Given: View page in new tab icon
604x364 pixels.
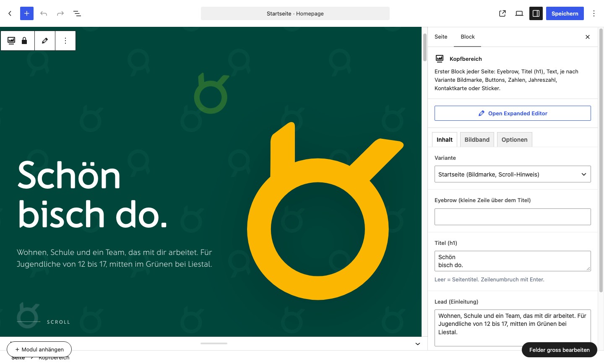Looking at the screenshot, I should pos(502,13).
